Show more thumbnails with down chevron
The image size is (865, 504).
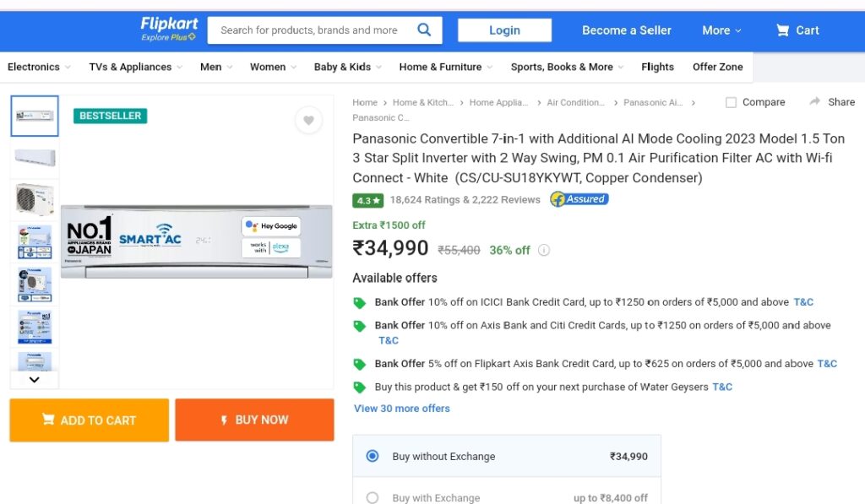[34, 379]
